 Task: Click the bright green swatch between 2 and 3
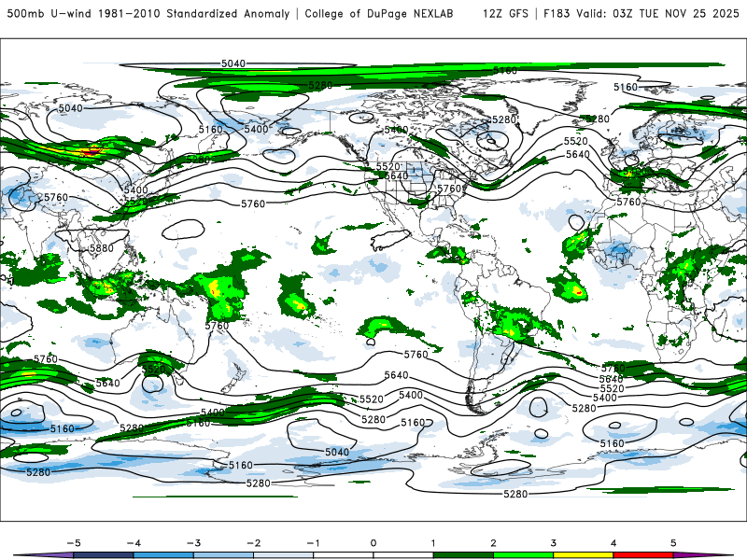pyautogui.click(x=523, y=555)
